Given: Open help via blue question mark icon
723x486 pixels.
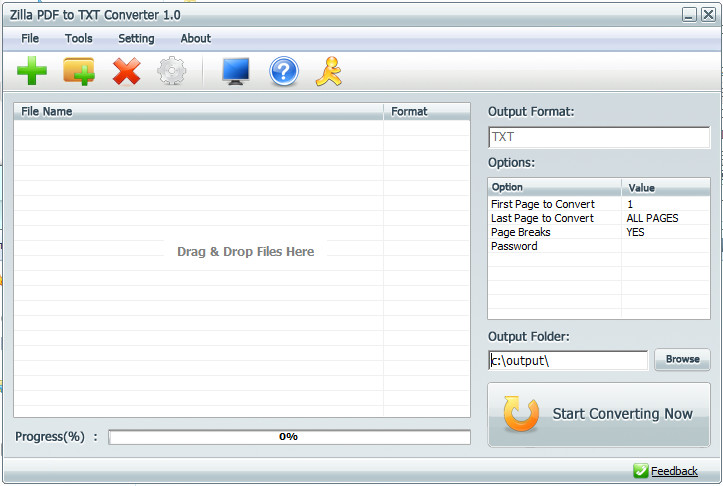Looking at the screenshot, I should pos(284,71).
